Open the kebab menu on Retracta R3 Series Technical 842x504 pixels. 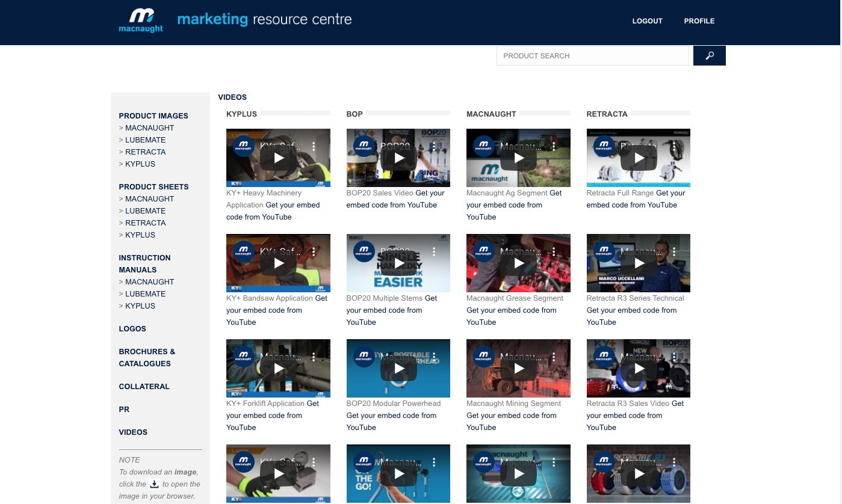click(673, 251)
